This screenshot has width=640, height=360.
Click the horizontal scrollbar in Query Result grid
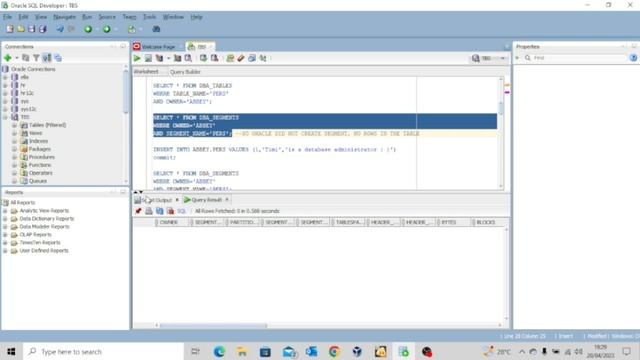[213, 325]
